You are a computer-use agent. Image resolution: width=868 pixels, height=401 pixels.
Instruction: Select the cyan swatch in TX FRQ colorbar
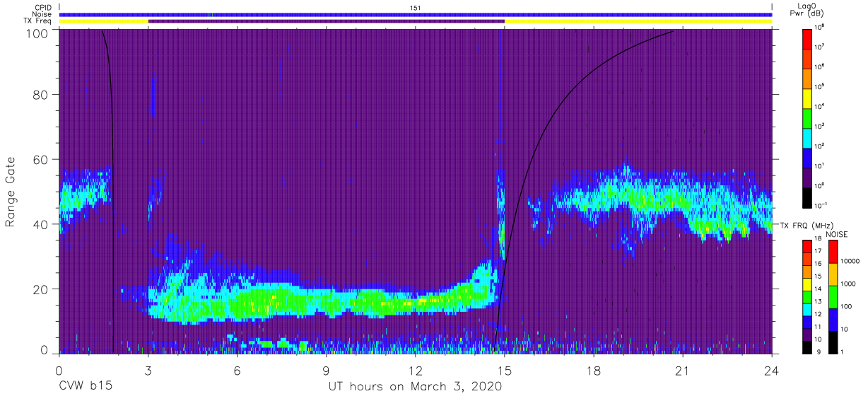pos(807,309)
